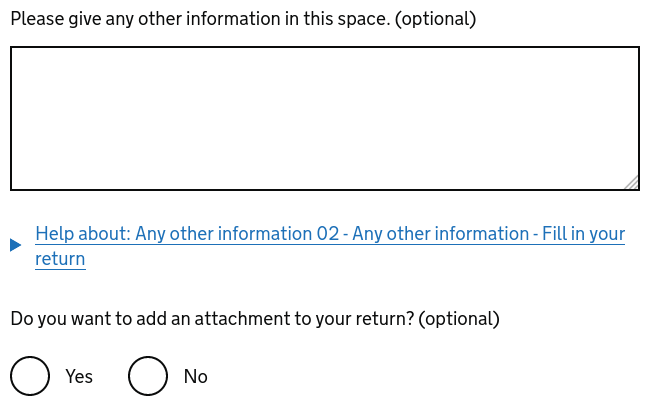Click '(optional)' after the attachment question
The image size is (651, 411).
click(459, 319)
